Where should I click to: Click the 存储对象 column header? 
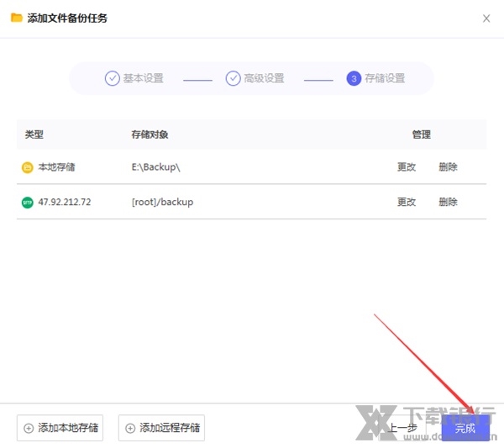[x=150, y=134]
